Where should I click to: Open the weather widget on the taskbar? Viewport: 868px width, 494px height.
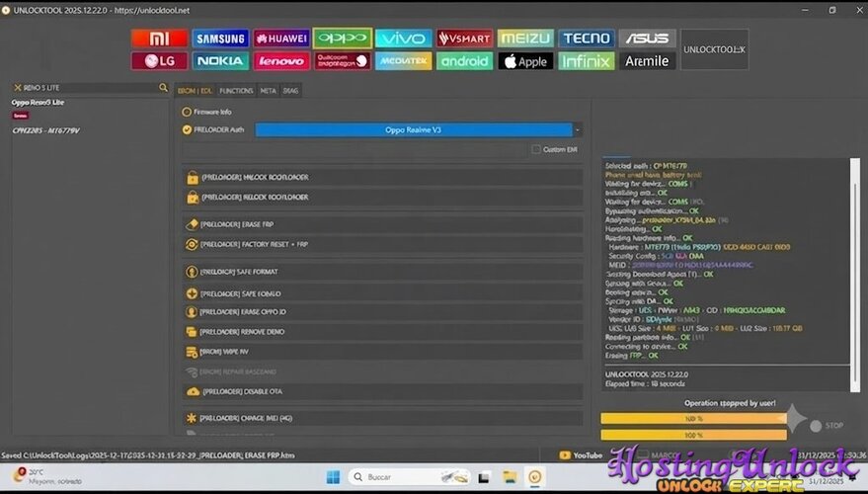47,476
